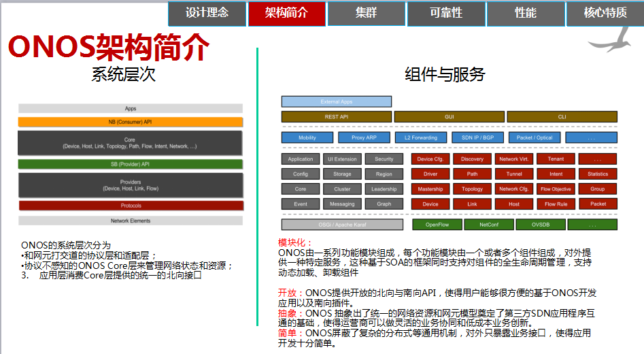Select the Link box

point(473,204)
